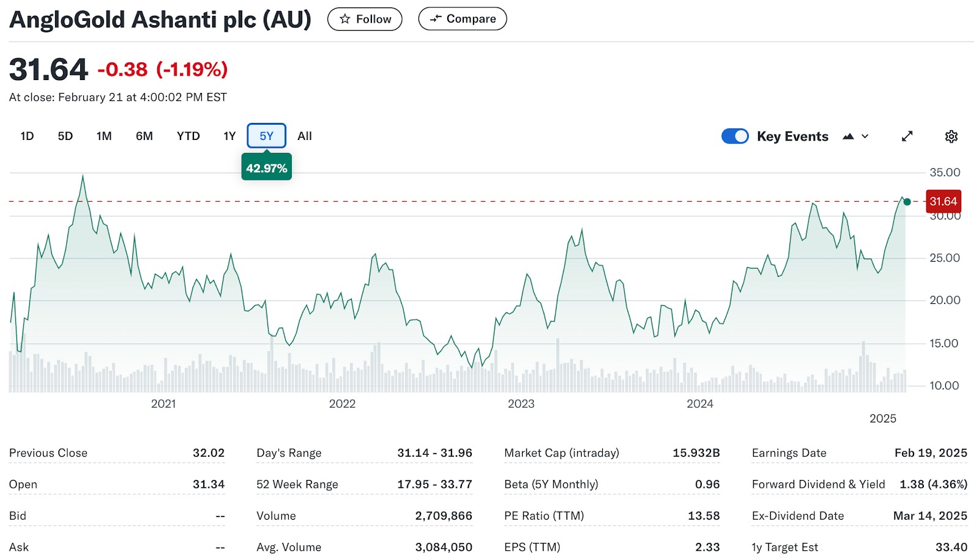Click the 2021 axis label
Image resolution: width=979 pixels, height=560 pixels.
coord(163,403)
